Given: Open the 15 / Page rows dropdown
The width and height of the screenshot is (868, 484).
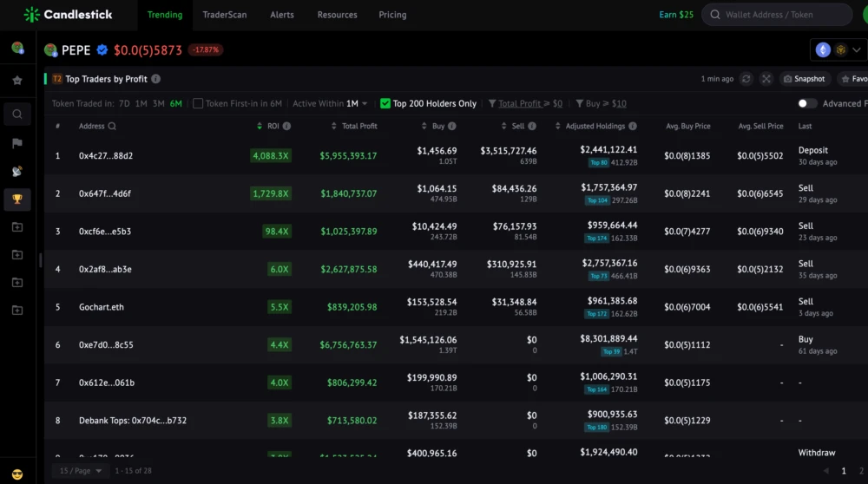Looking at the screenshot, I should tap(80, 471).
